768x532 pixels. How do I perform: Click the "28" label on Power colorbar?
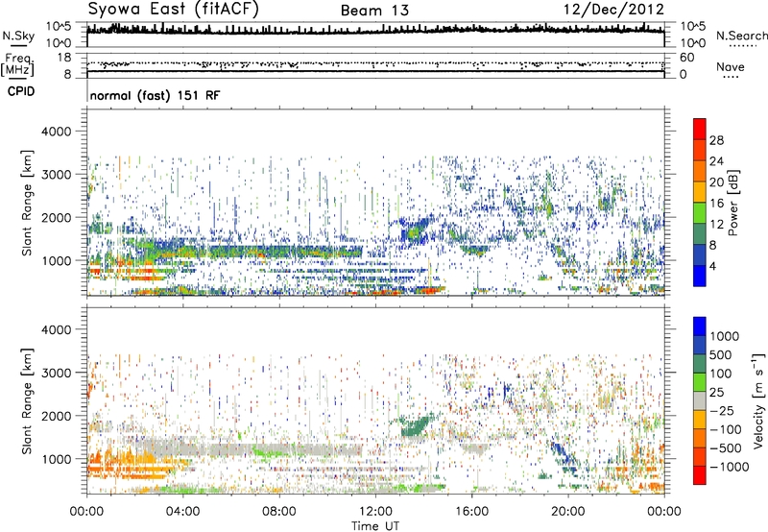716,140
